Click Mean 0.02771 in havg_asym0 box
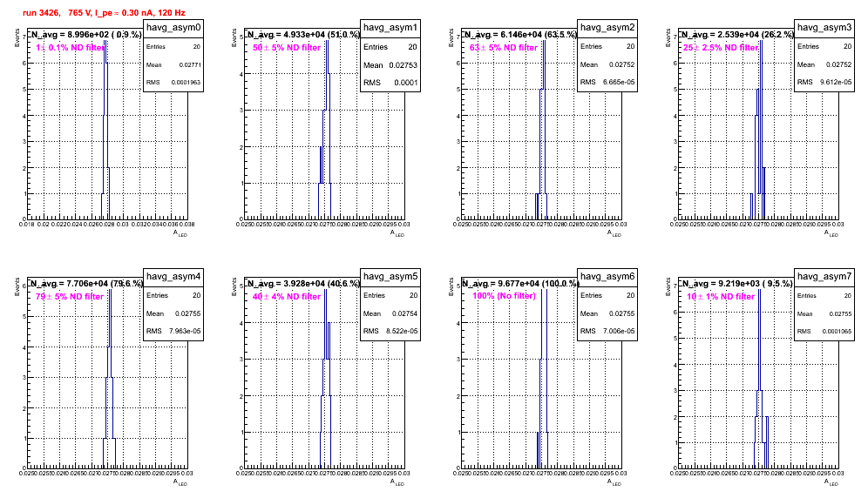This screenshot has height=498, width=868. point(173,64)
